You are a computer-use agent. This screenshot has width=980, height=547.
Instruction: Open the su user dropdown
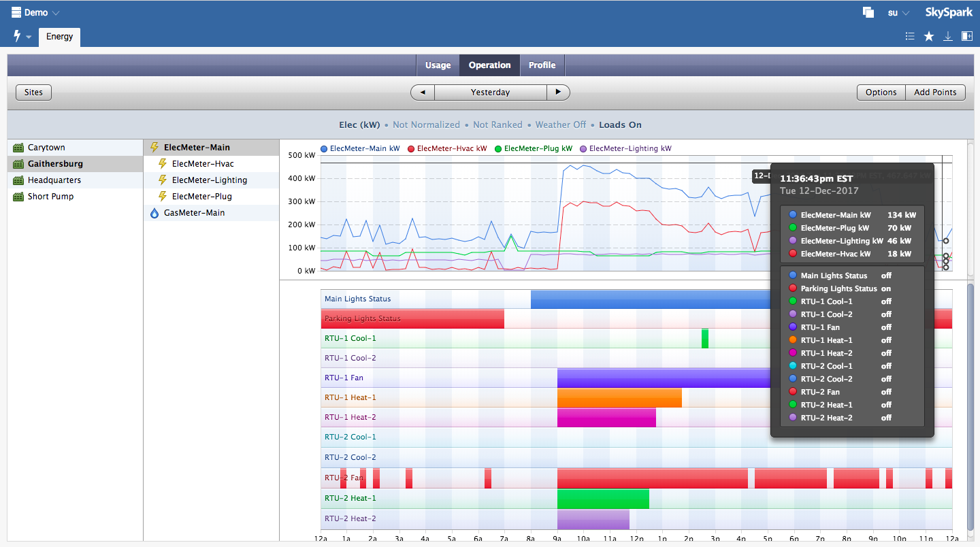(x=898, y=13)
